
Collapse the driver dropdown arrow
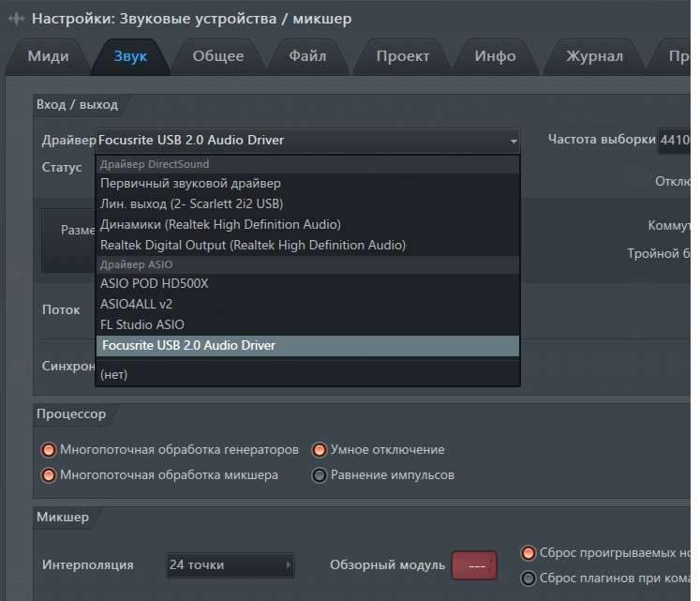coord(514,141)
